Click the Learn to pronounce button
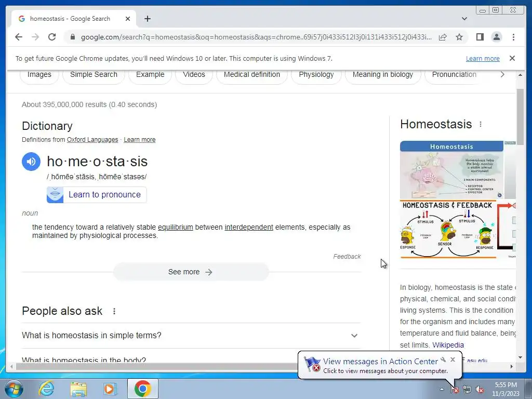Viewport: 532px width, 399px height. click(x=97, y=194)
